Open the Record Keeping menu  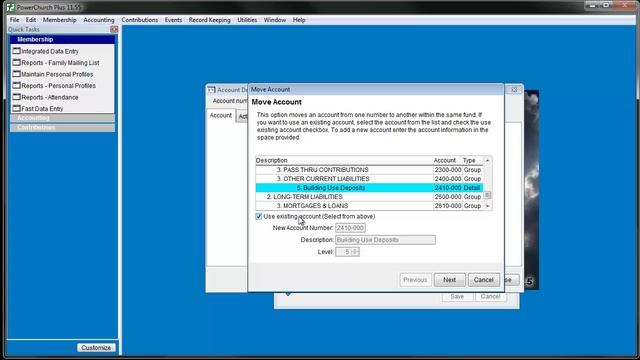[x=209, y=20]
